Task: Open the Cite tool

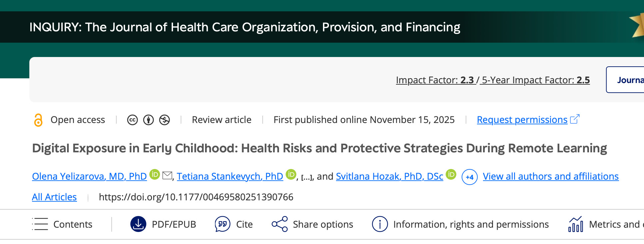Action: pos(234,224)
